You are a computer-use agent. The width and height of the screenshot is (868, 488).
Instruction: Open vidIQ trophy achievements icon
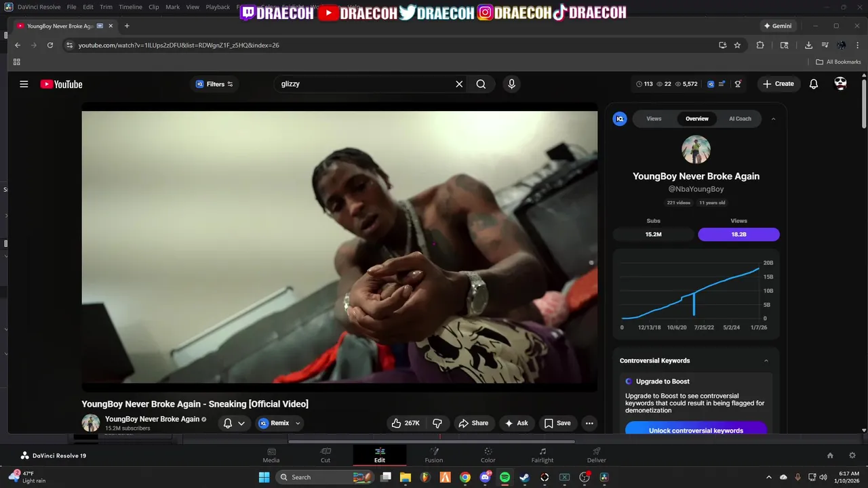738,84
